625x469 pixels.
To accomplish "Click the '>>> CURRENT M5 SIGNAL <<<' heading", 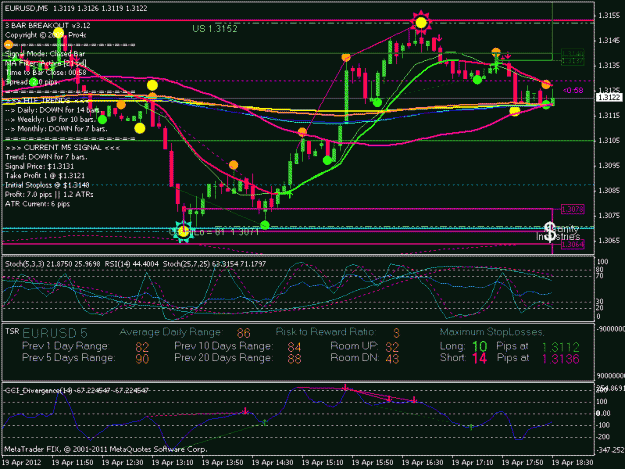I will 62,147.
